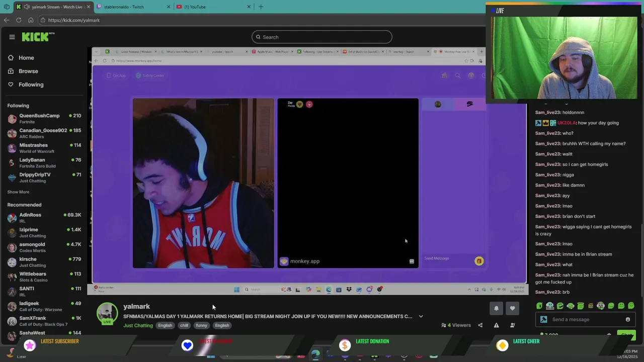The height and width of the screenshot is (362, 644).
Task: Open a new browser tab
Action: point(261,7)
